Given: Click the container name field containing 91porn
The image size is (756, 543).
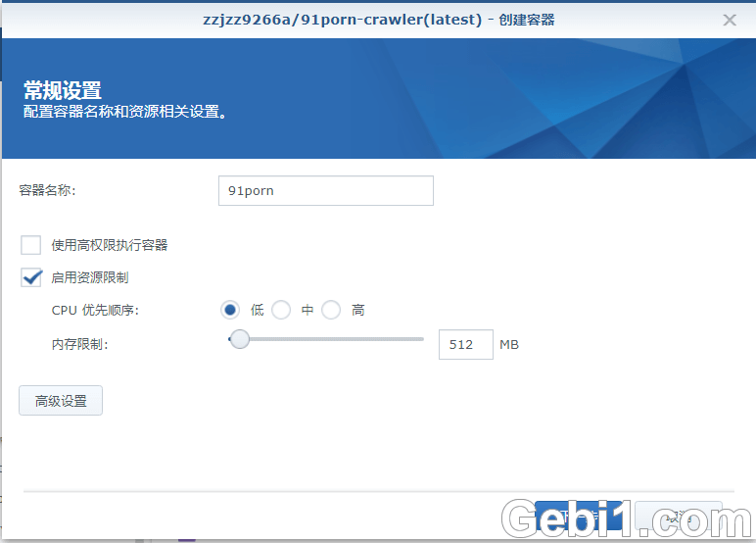Looking at the screenshot, I should coord(325,191).
